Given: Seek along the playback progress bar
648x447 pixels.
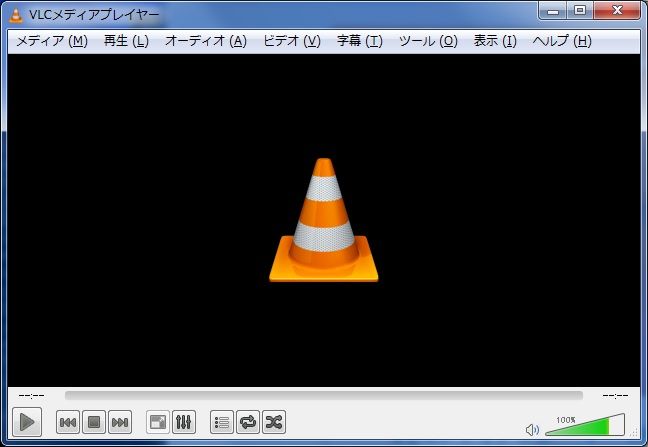Looking at the screenshot, I should pos(324,396).
